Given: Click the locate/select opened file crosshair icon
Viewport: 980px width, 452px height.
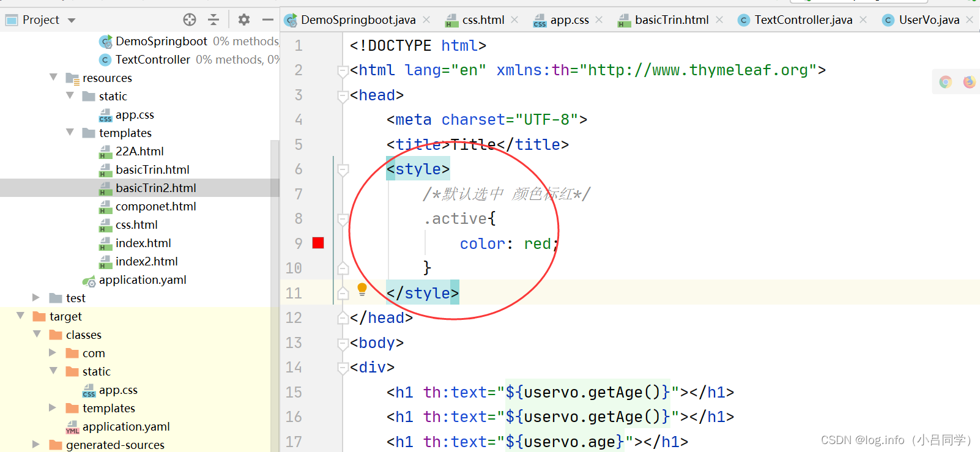Looking at the screenshot, I should pyautogui.click(x=190, y=20).
